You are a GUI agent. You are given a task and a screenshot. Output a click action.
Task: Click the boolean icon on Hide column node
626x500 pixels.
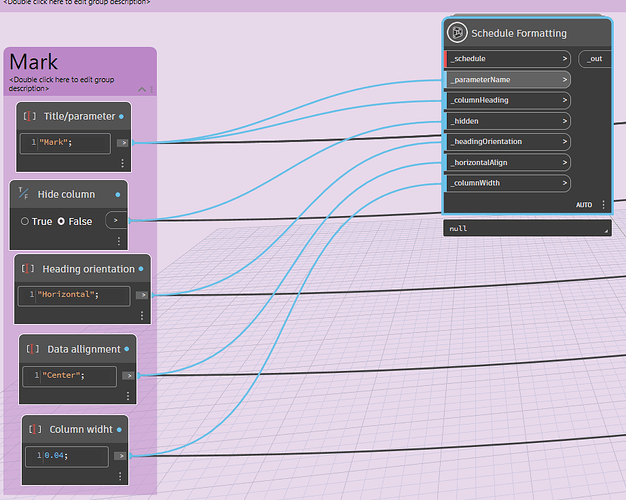point(23,193)
